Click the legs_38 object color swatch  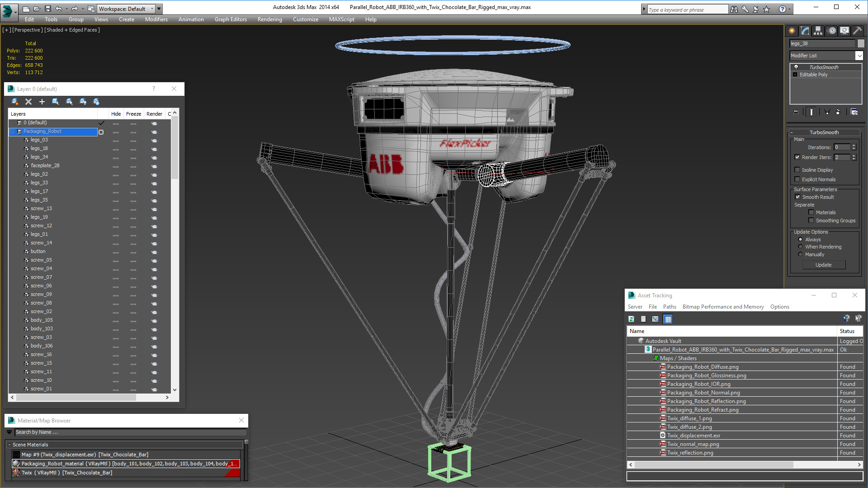pyautogui.click(x=861, y=43)
